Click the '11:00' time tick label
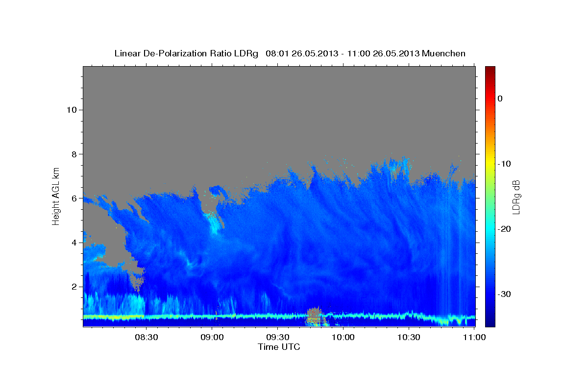588x392 pixels. click(x=474, y=337)
